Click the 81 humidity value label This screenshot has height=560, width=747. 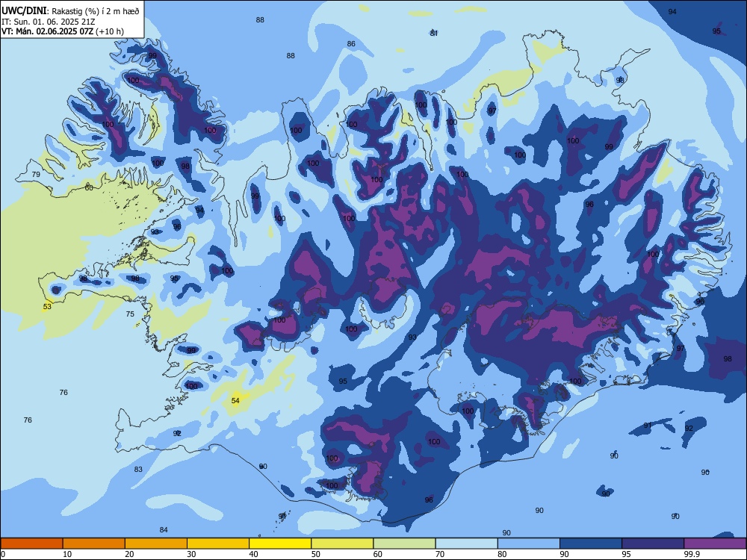point(433,33)
